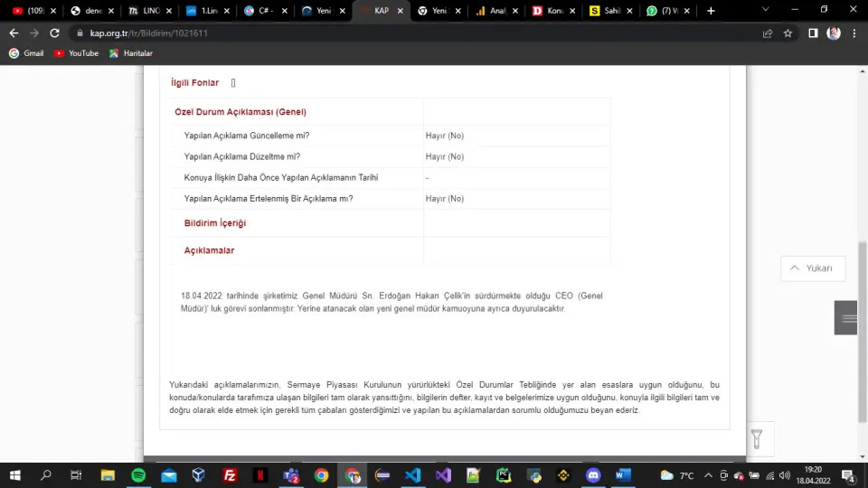This screenshot has width=868, height=488.
Task: Open Chrome profile avatar
Action: [834, 33]
